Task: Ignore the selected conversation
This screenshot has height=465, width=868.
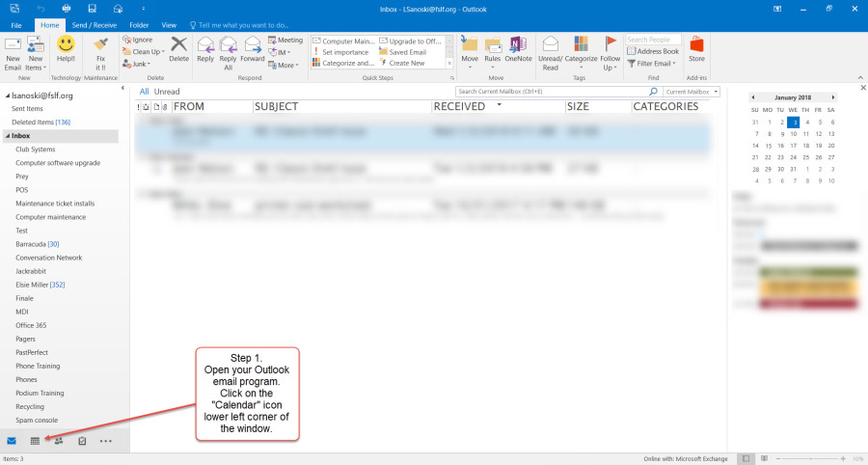Action: coord(138,40)
